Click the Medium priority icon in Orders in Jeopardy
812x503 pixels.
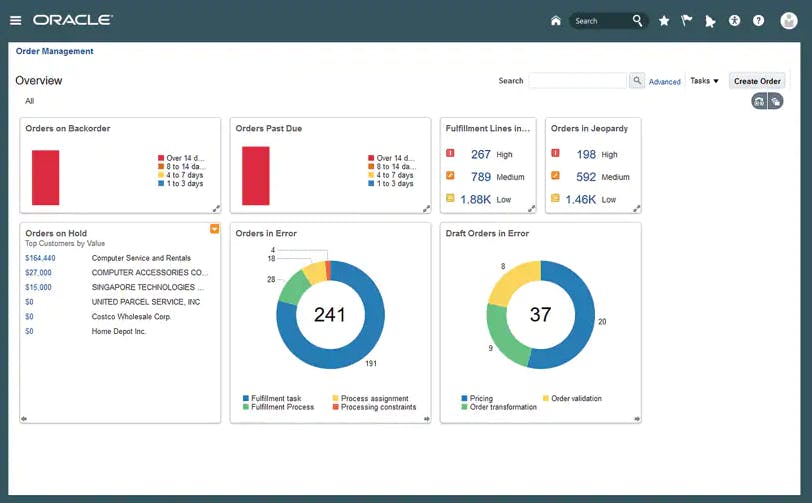click(555, 176)
